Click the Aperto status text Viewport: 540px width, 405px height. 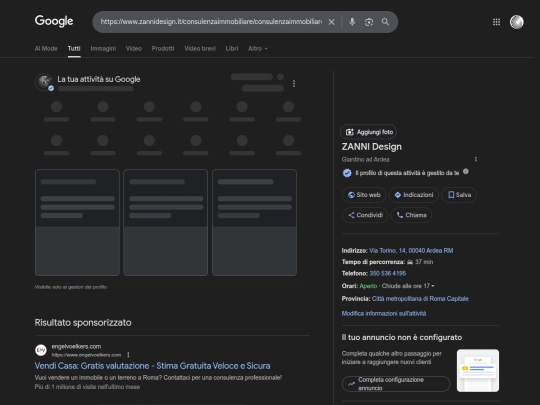(x=368, y=286)
